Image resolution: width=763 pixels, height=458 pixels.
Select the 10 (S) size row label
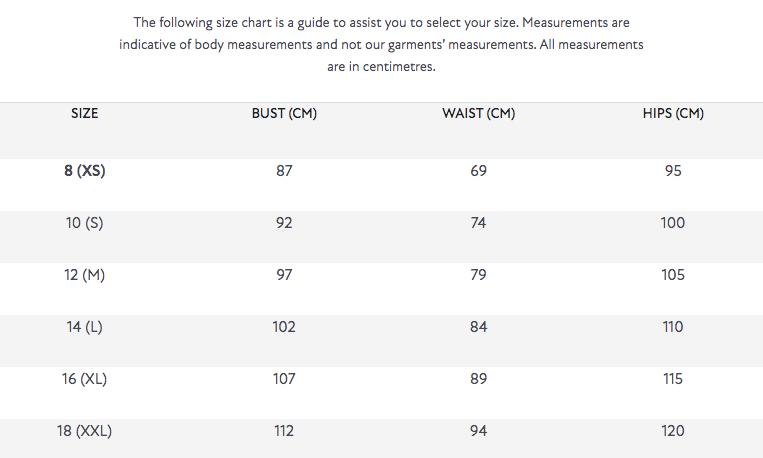[85, 223]
